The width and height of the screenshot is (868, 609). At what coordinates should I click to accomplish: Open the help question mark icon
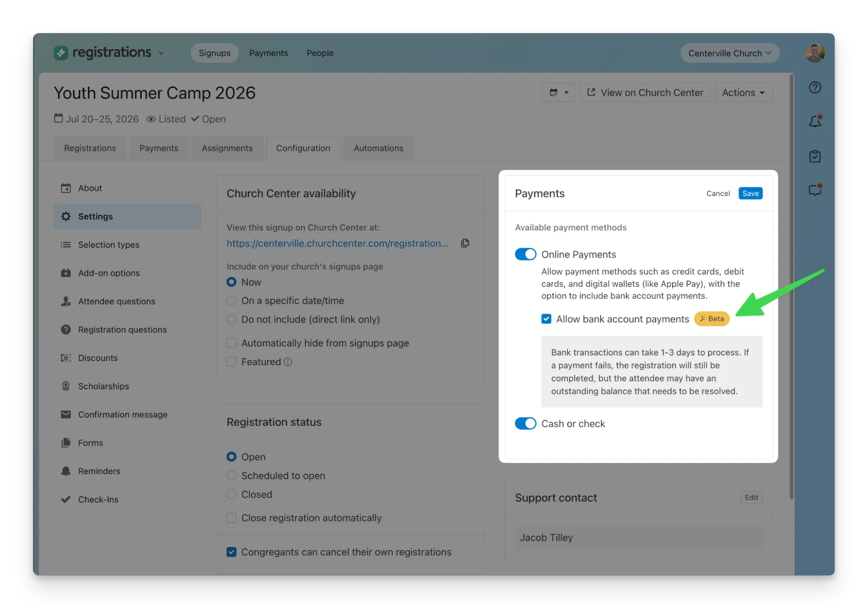click(x=815, y=88)
